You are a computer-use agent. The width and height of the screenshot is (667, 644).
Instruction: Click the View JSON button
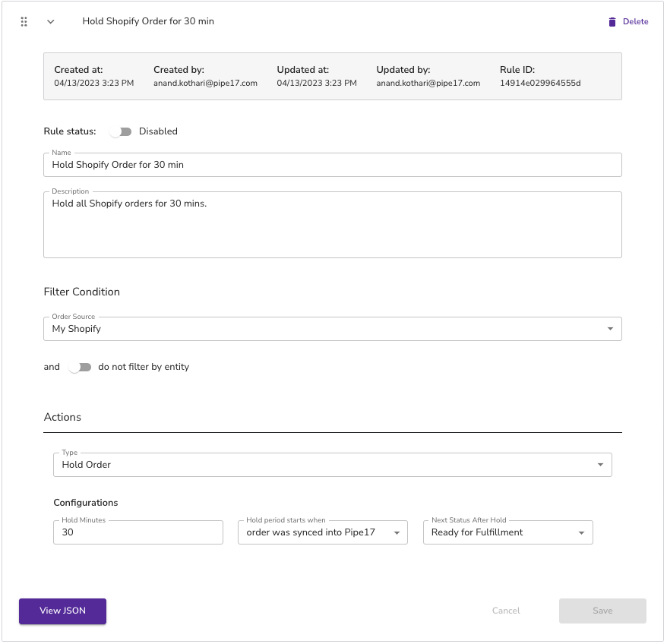point(62,611)
